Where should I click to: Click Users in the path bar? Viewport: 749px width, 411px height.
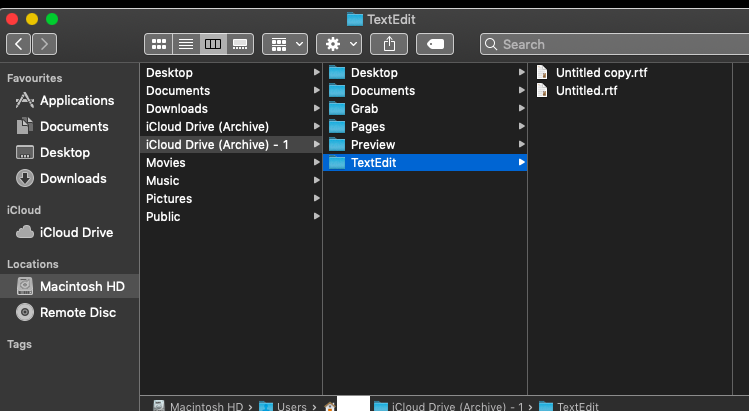[283, 406]
